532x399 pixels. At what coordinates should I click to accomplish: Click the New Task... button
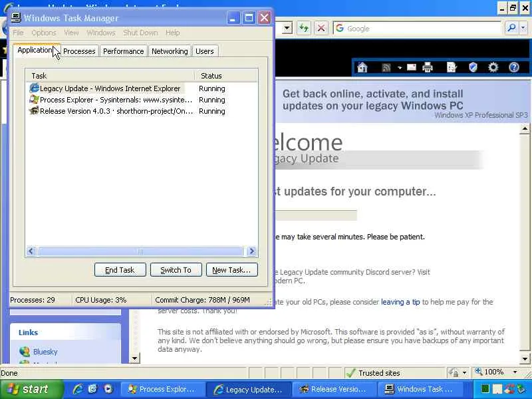click(231, 270)
